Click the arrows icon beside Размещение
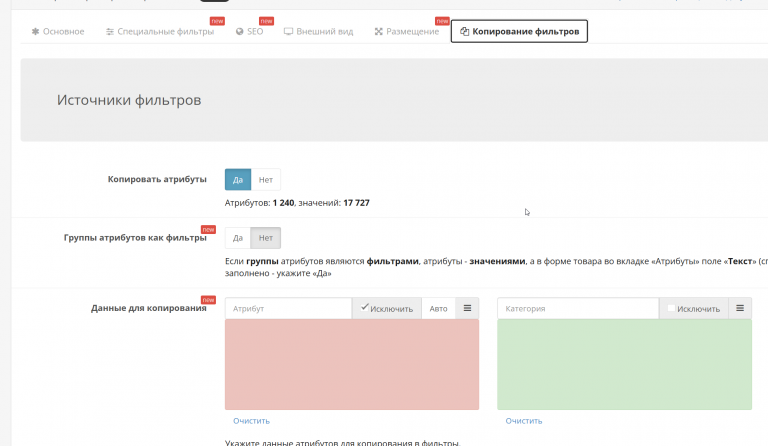768x446 pixels. pos(379,31)
